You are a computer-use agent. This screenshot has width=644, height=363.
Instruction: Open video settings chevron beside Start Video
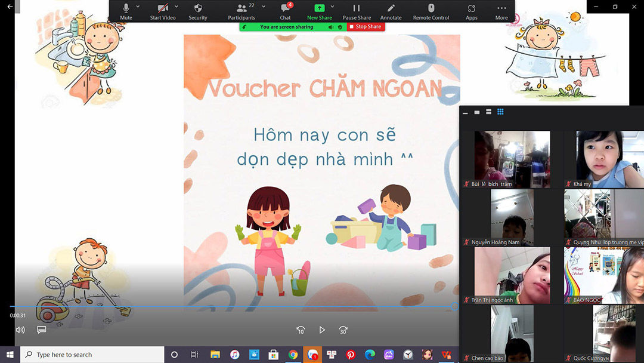(x=175, y=8)
